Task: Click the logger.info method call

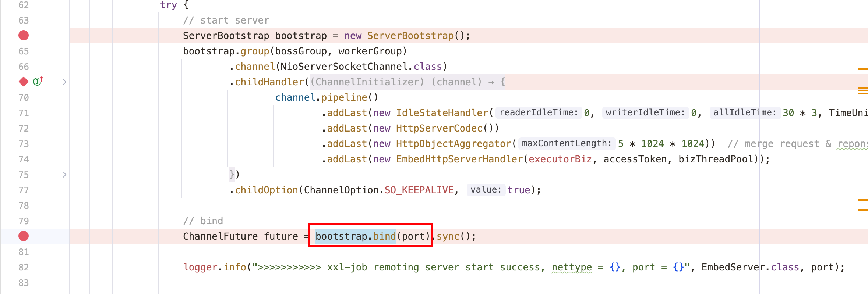Action: click(235, 267)
